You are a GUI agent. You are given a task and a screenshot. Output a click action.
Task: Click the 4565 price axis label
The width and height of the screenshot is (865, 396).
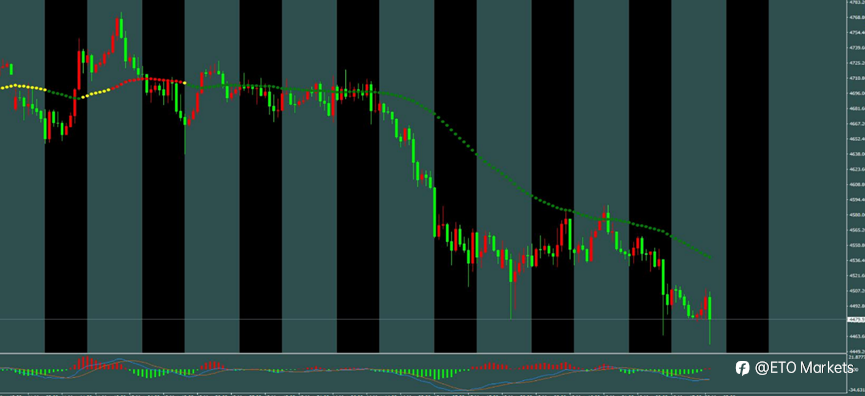click(x=857, y=230)
